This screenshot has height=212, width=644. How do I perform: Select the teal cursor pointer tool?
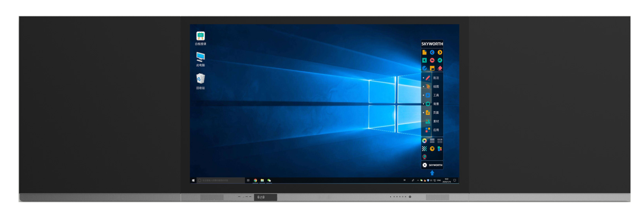(x=424, y=60)
